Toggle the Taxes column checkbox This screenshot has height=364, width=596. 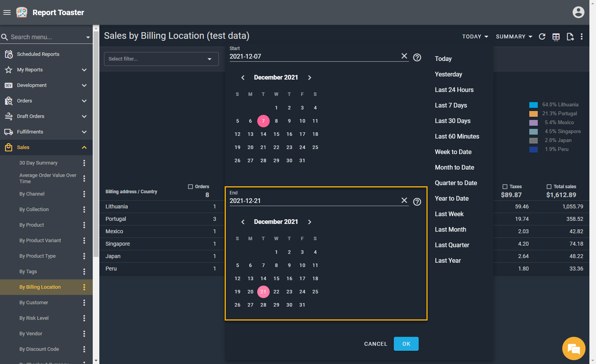click(x=505, y=187)
